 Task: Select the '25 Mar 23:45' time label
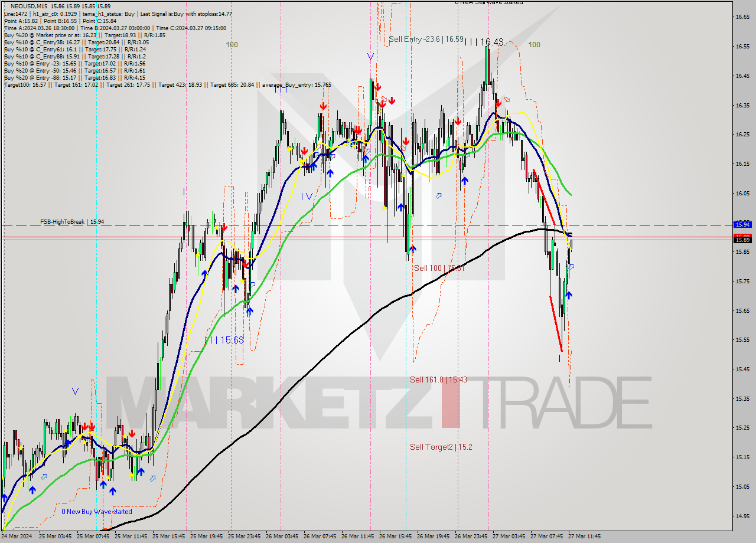243,537
